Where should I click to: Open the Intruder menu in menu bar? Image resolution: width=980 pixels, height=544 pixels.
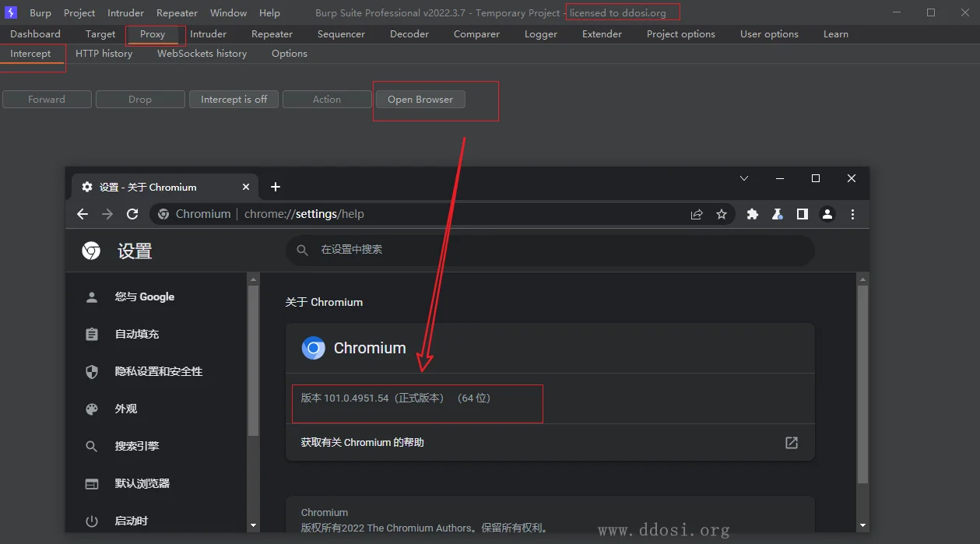pyautogui.click(x=125, y=13)
